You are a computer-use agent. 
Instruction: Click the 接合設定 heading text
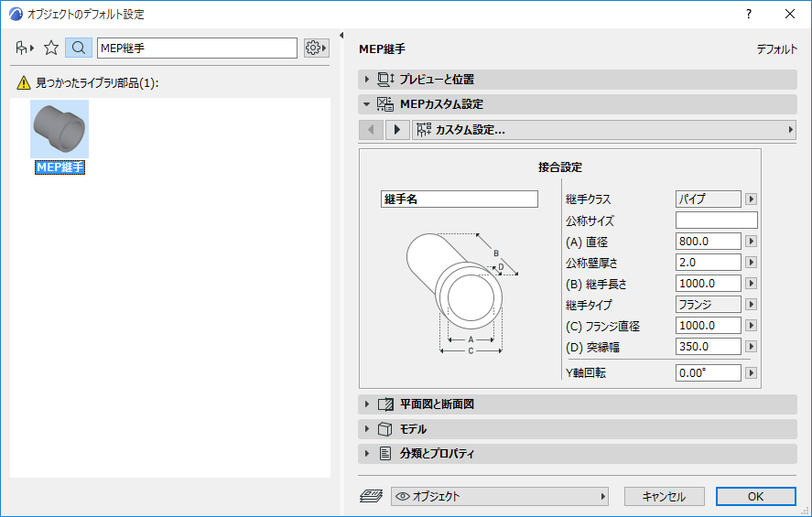tap(560, 167)
